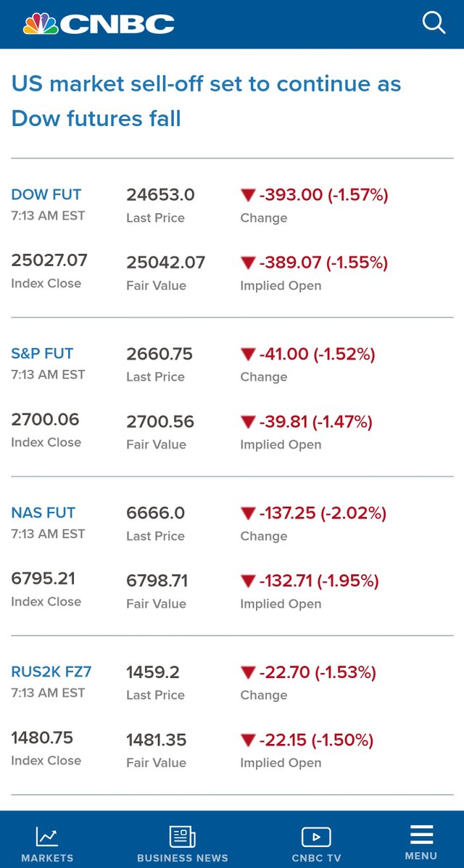Open the search magnifier icon
The height and width of the screenshot is (868, 464).
434,23
